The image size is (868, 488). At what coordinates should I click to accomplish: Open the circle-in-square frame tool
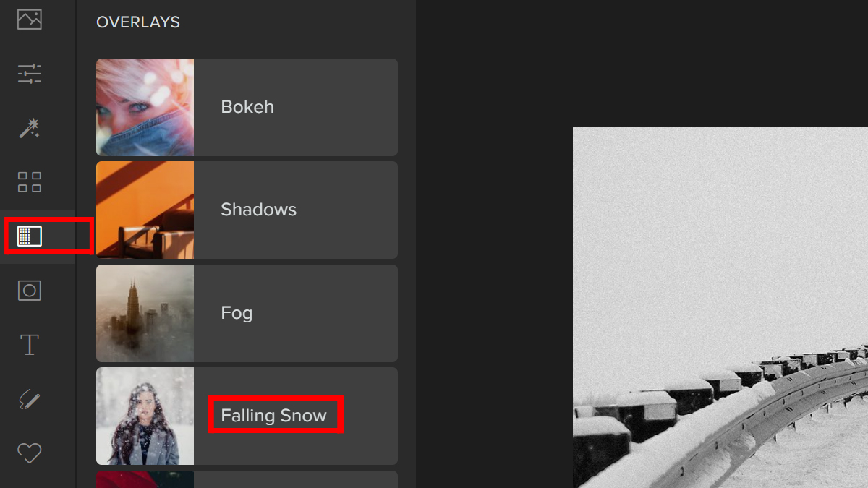[x=30, y=291]
